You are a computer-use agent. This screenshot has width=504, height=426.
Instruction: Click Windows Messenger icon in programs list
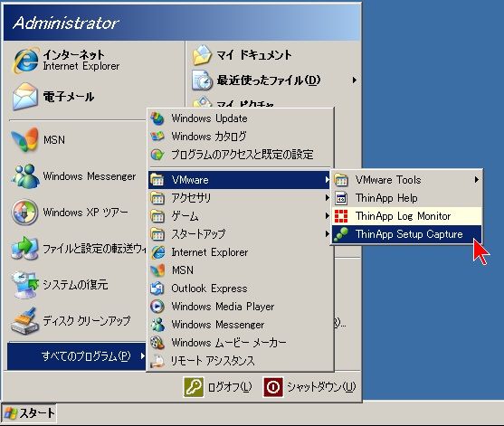pyautogui.click(x=157, y=325)
